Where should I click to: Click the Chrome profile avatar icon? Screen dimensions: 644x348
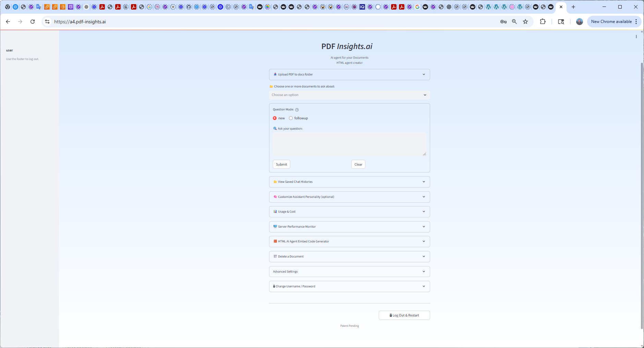click(579, 22)
